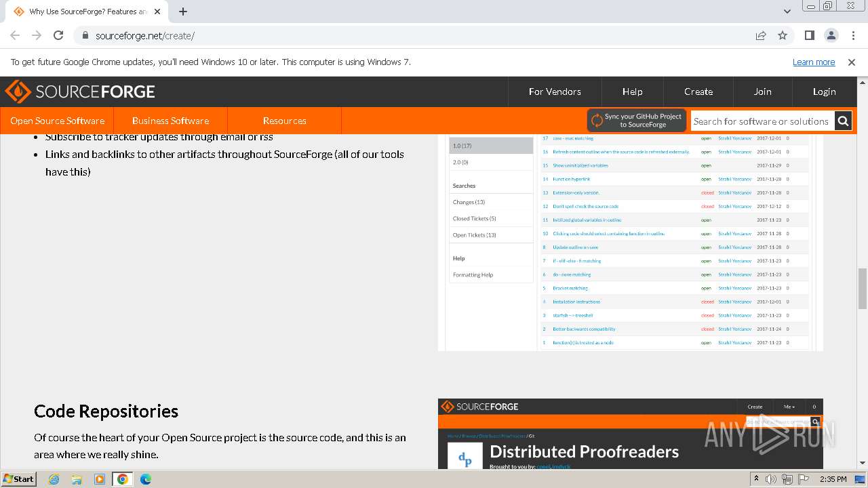Close the SourceForge tab
The width and height of the screenshot is (868, 488).
tap(157, 12)
